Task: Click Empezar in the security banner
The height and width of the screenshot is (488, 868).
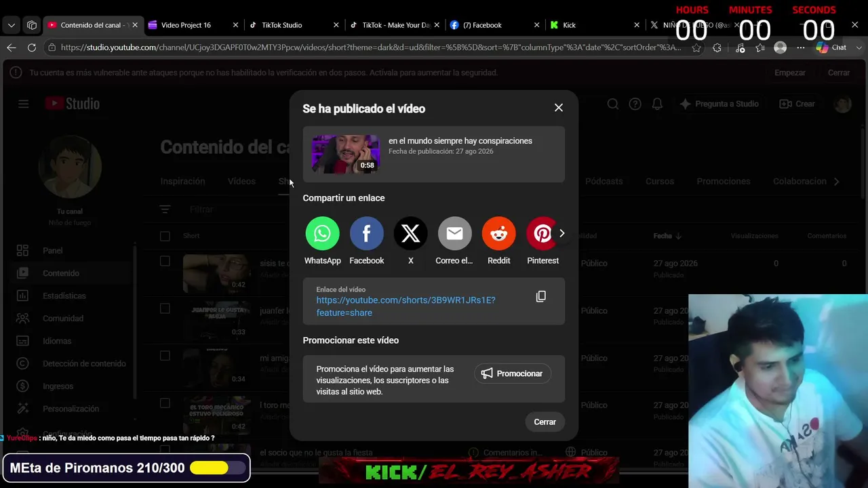Action: point(790,73)
